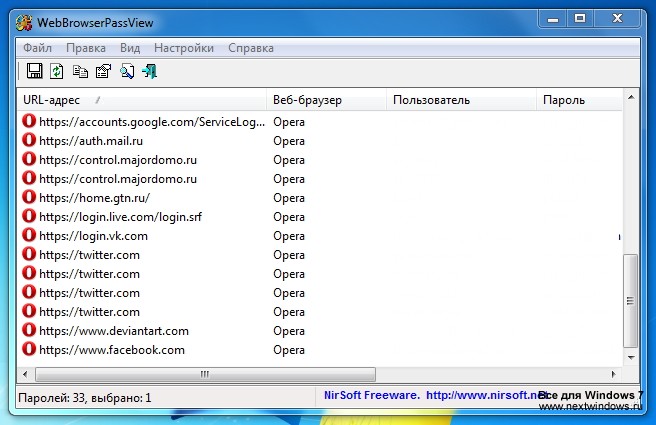Click the horizontal scrollbar right arrow
The image size is (656, 425).
614,374
